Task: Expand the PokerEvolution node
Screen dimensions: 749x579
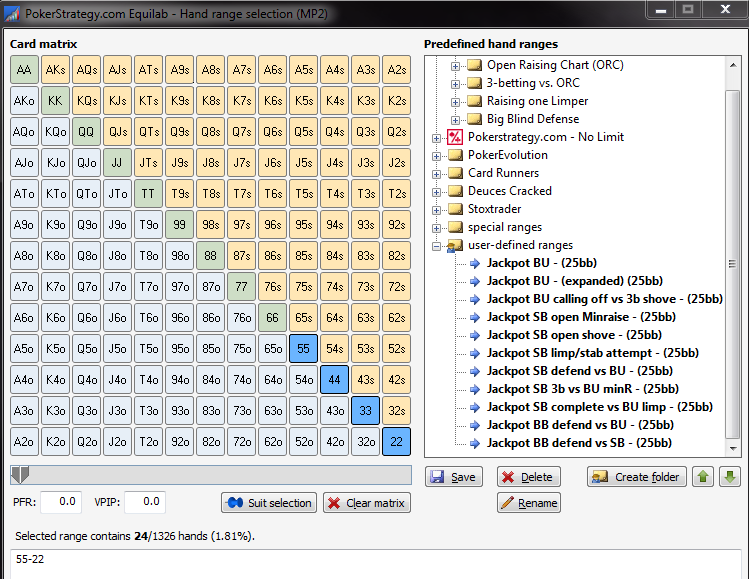Action: click(x=436, y=156)
